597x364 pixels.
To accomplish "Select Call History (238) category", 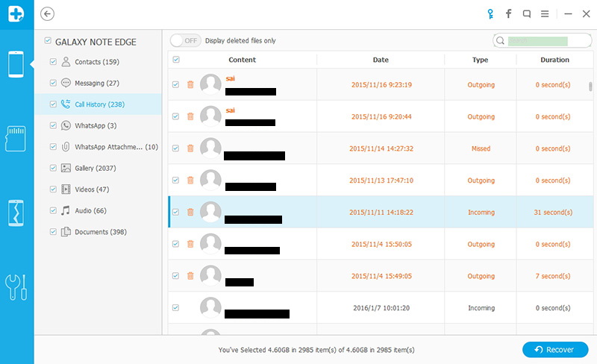I will 99,104.
